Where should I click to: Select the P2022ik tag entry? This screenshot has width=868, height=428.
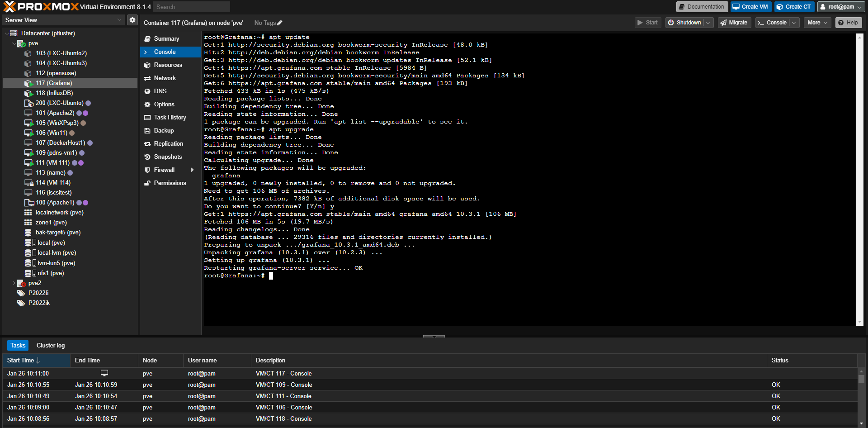(x=39, y=303)
